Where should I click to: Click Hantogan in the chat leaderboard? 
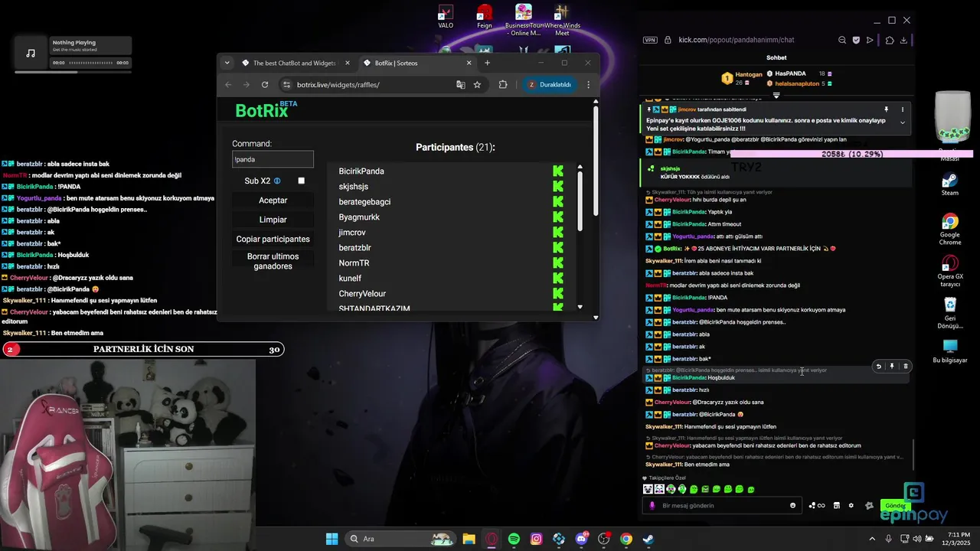pos(749,75)
